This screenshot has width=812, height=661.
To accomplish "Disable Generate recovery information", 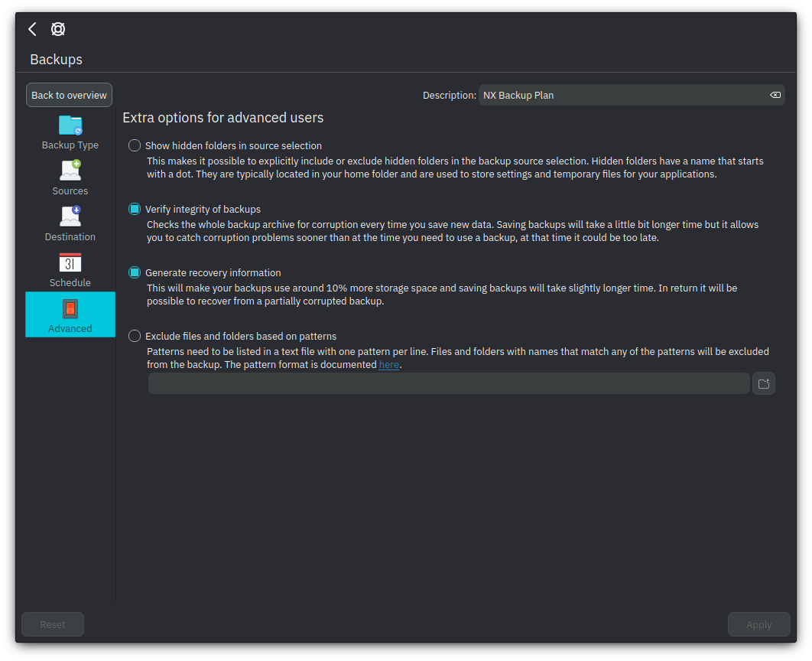I will [x=135, y=272].
